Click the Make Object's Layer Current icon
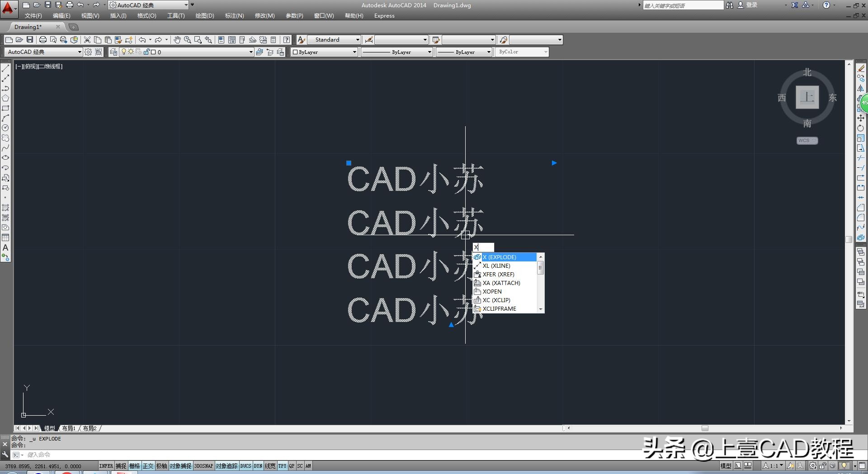This screenshot has width=868, height=474. click(x=259, y=52)
